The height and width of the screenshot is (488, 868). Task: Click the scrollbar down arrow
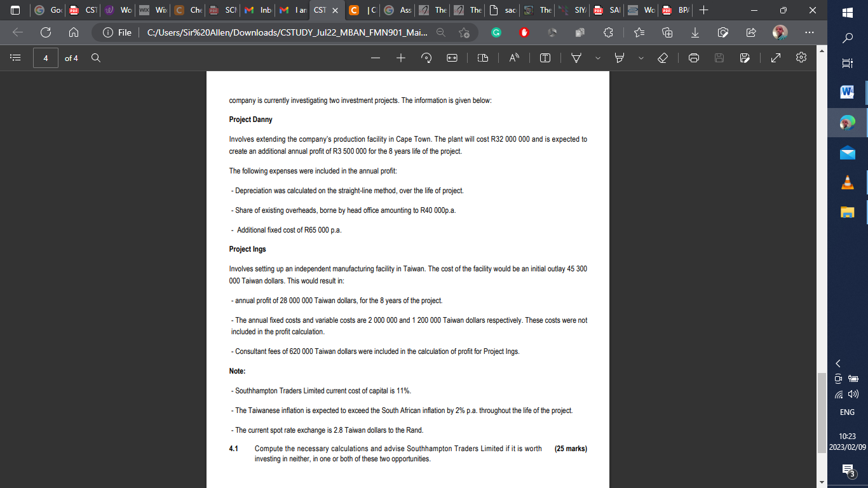(x=822, y=482)
